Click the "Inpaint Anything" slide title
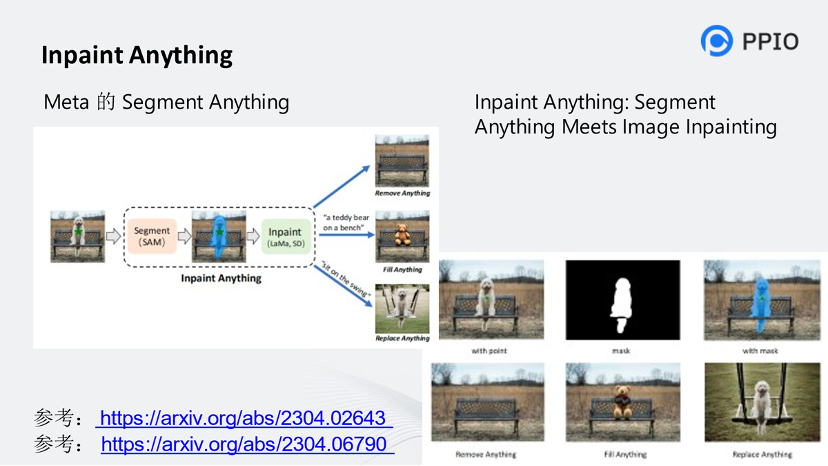The image size is (828, 466). (137, 55)
